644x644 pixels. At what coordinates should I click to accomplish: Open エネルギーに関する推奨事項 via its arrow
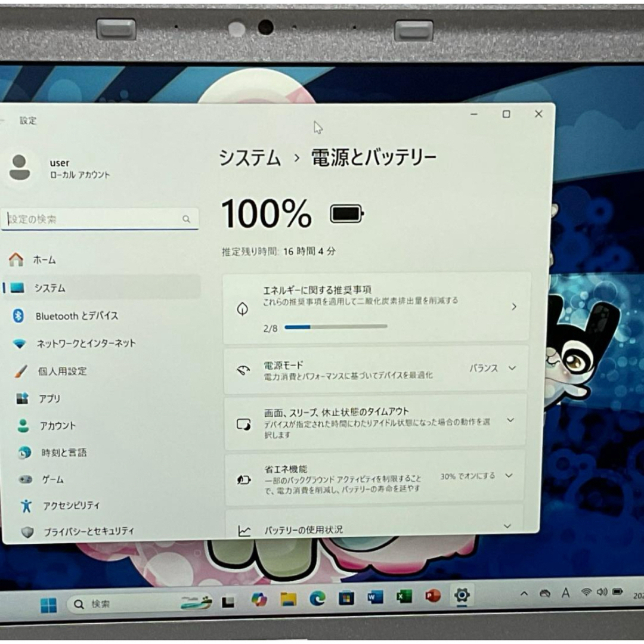coord(514,306)
